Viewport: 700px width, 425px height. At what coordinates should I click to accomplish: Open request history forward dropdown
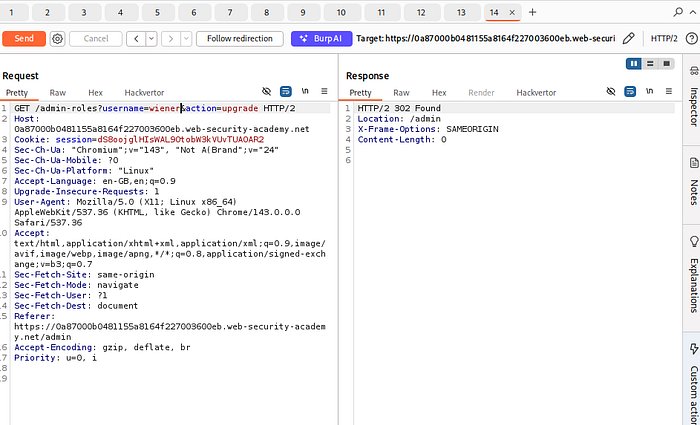point(186,39)
